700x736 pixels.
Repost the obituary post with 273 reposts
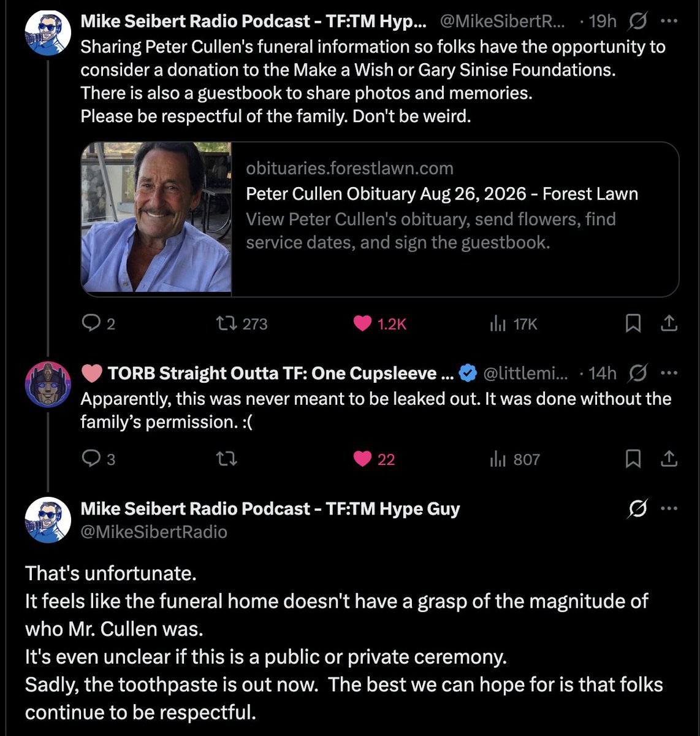click(x=242, y=323)
